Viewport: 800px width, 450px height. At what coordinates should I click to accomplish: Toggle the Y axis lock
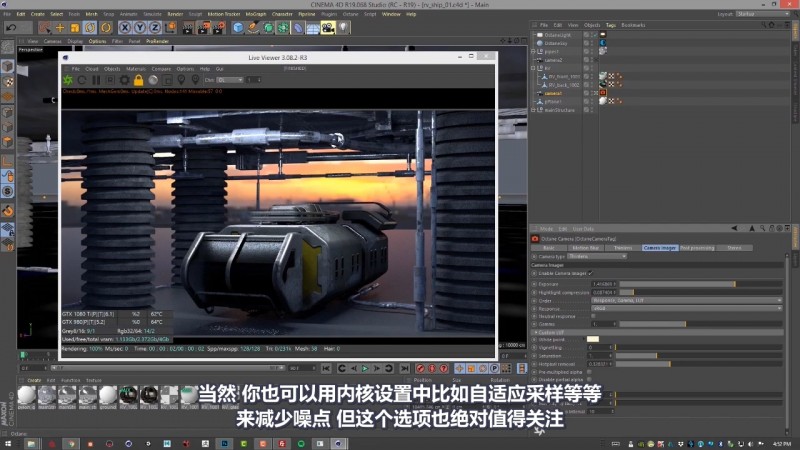140,28
